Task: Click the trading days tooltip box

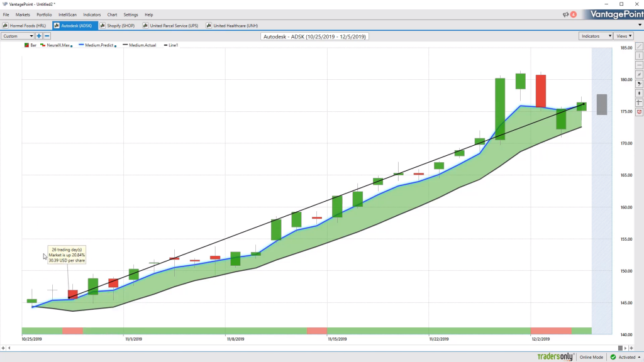Action: (67, 255)
